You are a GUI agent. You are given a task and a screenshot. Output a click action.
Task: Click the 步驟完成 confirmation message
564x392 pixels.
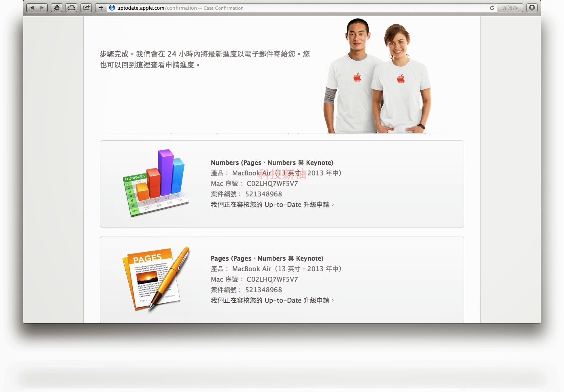pos(205,59)
